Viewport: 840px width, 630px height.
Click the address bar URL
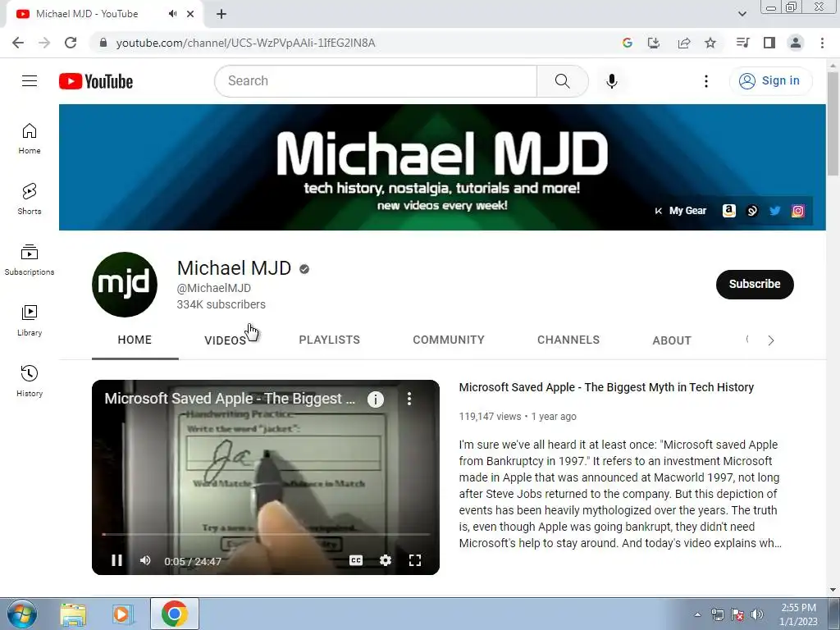click(x=245, y=43)
